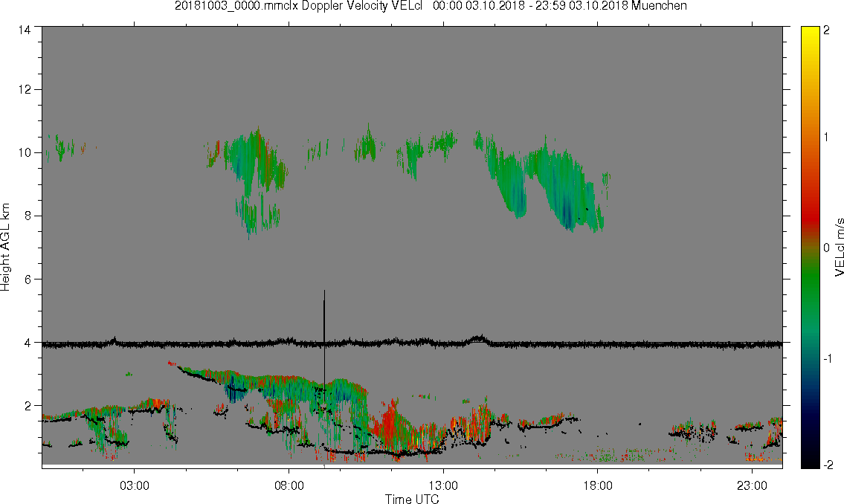This screenshot has width=844, height=504.
Task: Click the 'Time UTC' axis title
Action: [x=412, y=499]
